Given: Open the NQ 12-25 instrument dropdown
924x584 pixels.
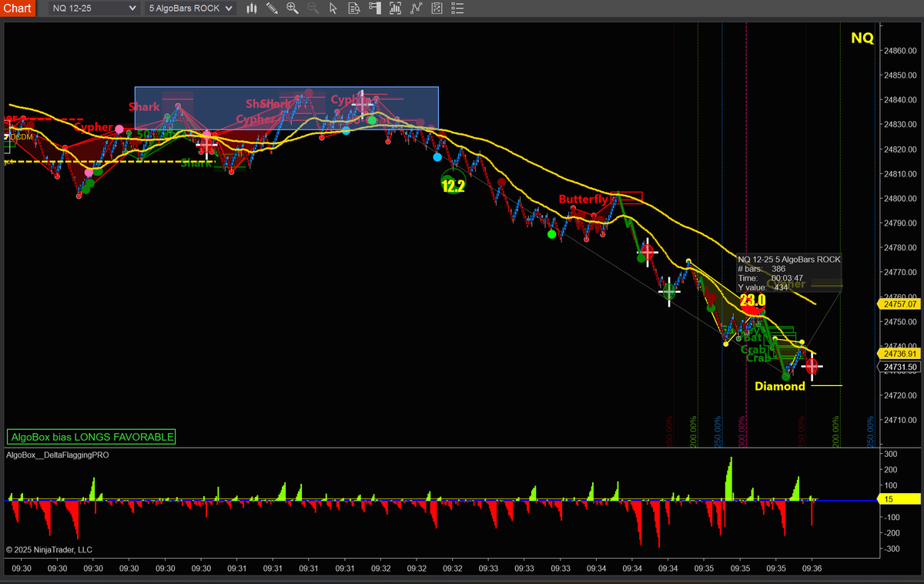Looking at the screenshot, I should pyautogui.click(x=92, y=8).
